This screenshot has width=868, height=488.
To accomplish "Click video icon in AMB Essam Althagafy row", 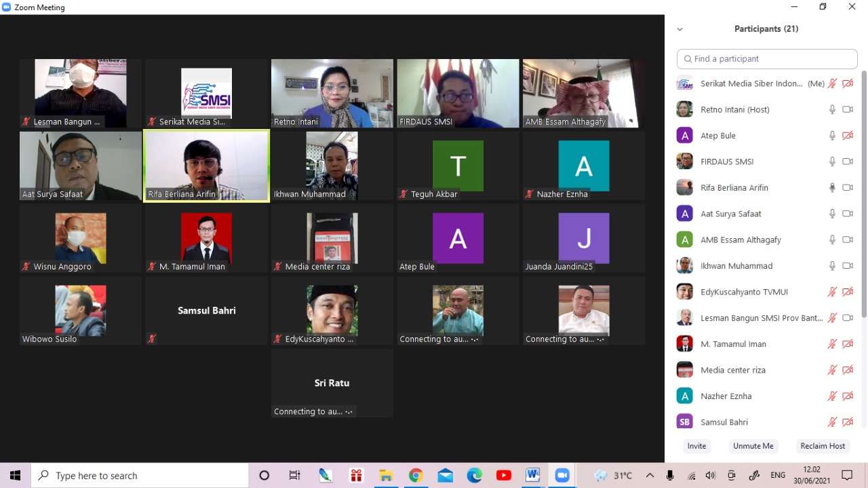I will coord(848,240).
